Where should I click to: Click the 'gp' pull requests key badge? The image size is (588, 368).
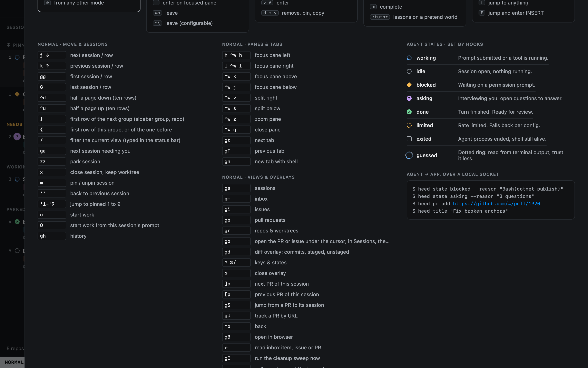click(236, 220)
